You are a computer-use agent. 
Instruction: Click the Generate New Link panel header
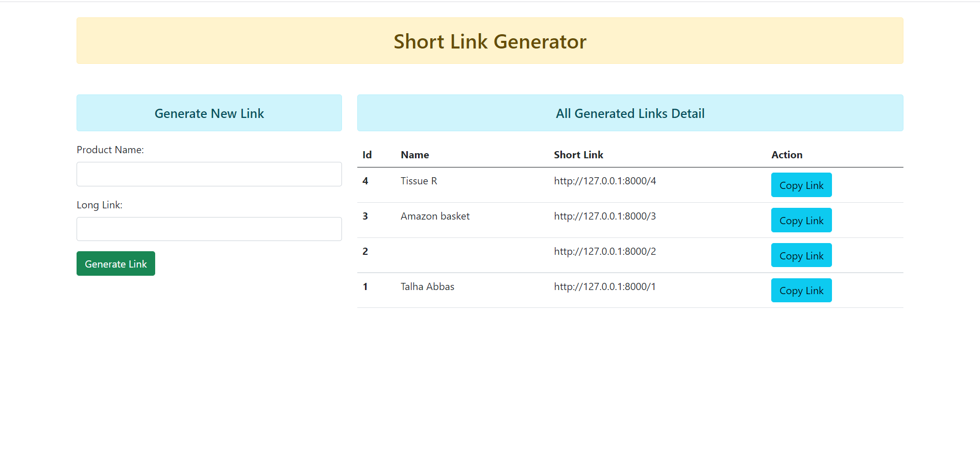209,113
